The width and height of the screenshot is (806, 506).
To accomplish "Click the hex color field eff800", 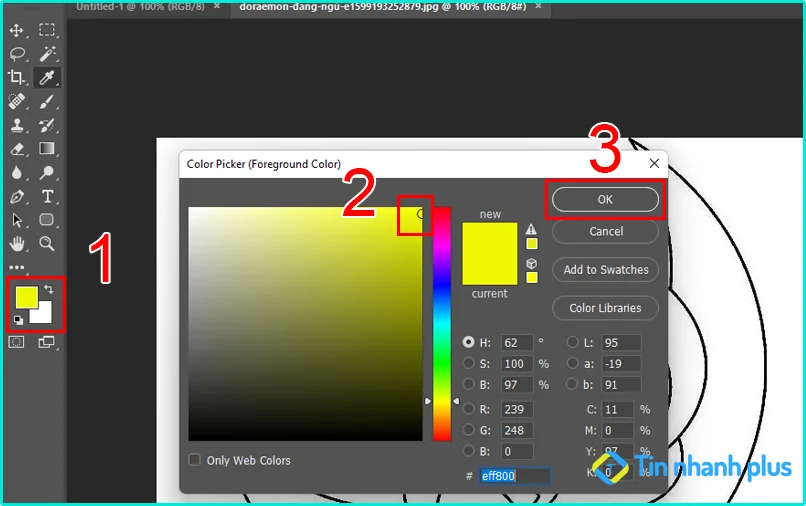I will 515,476.
